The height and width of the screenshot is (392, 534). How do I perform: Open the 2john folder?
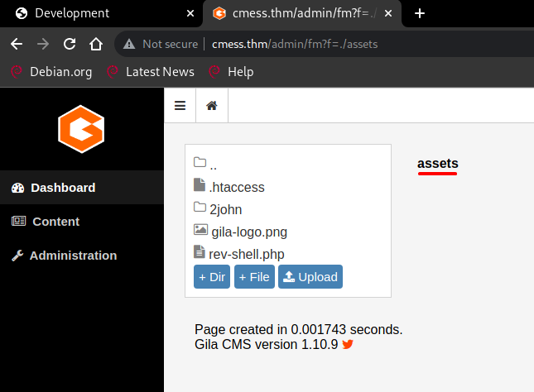225,209
